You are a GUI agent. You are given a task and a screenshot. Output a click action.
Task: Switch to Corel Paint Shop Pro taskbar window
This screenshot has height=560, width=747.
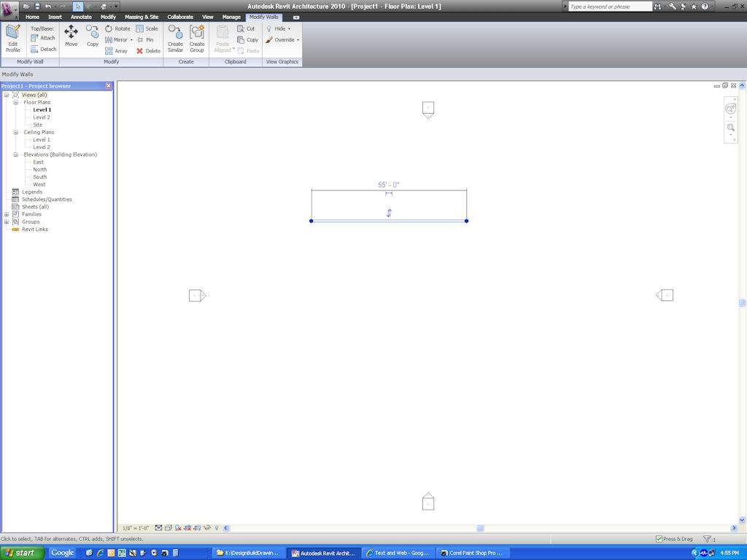click(x=472, y=553)
